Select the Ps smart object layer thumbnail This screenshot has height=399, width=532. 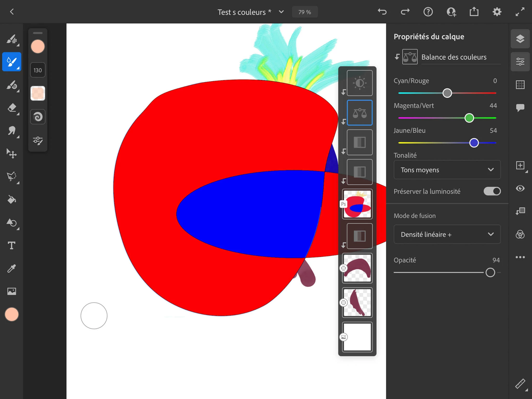click(357, 204)
